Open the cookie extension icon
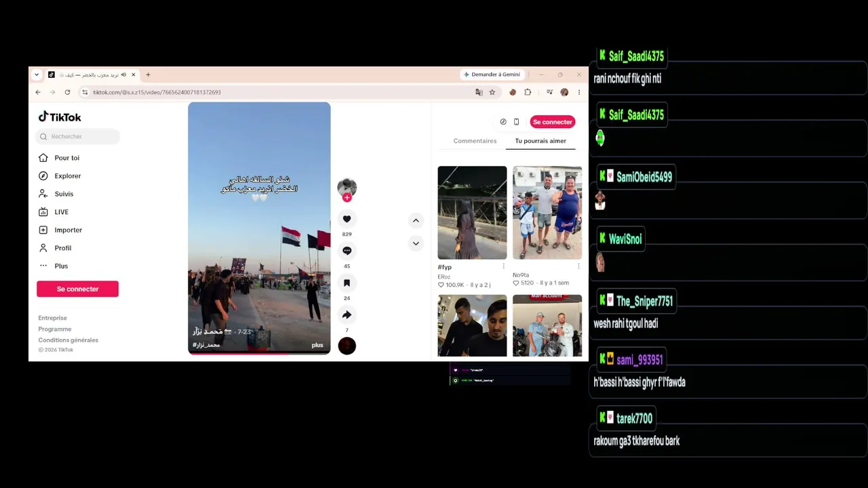The width and height of the screenshot is (868, 488). [513, 92]
